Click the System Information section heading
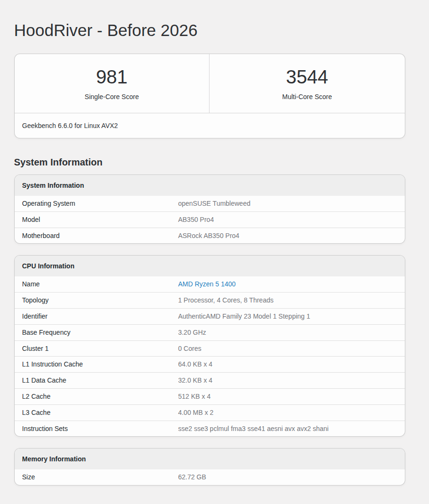The image size is (429, 504). tap(58, 162)
